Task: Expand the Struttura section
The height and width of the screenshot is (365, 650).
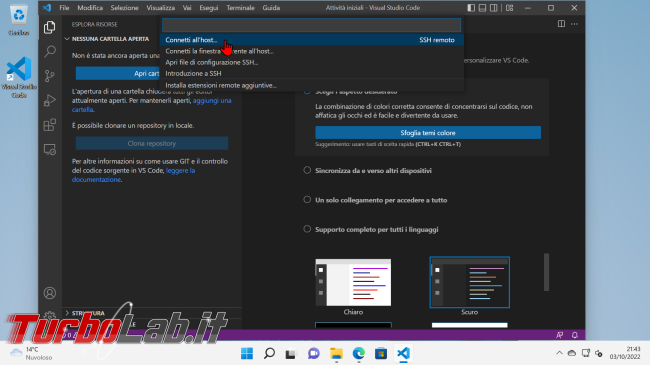Action: point(88,313)
